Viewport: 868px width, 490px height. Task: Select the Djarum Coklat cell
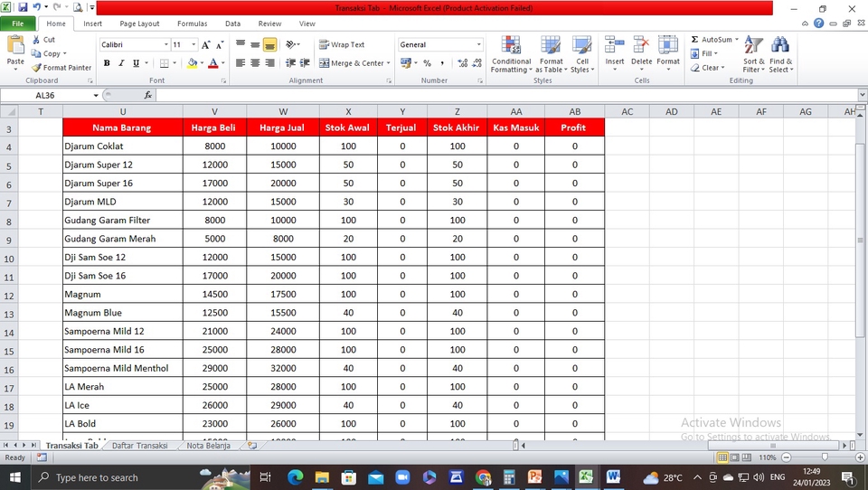pos(123,146)
